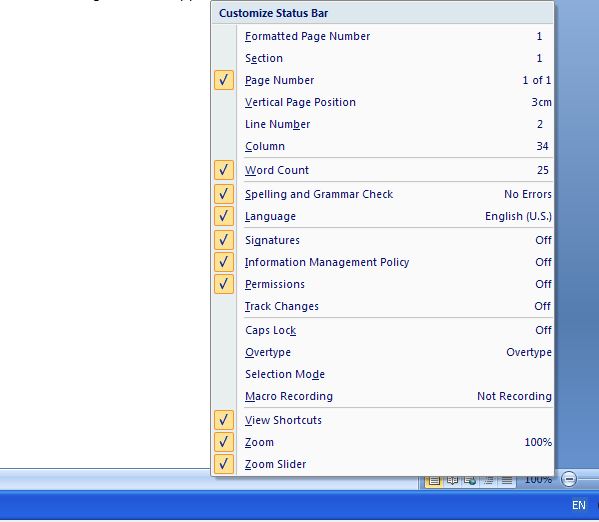The image size is (599, 522).
Task: Click the EN language indicator in taskbar
Action: pos(578,505)
